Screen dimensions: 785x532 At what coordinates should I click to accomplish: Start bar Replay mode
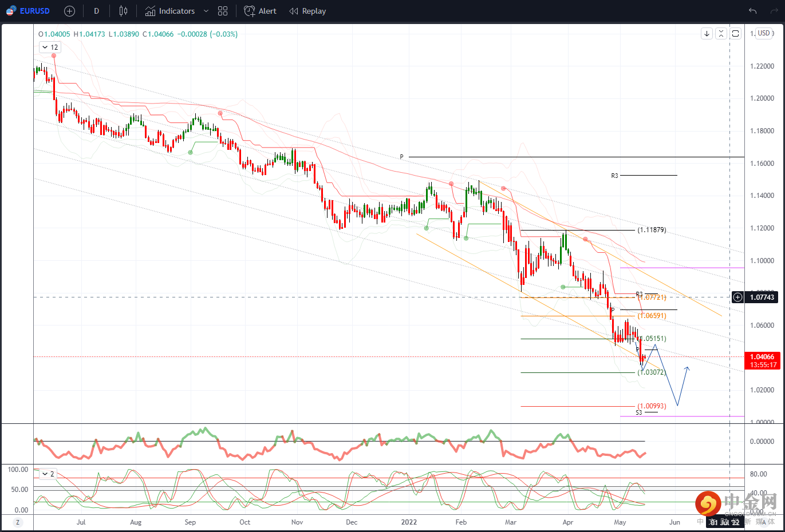(307, 11)
